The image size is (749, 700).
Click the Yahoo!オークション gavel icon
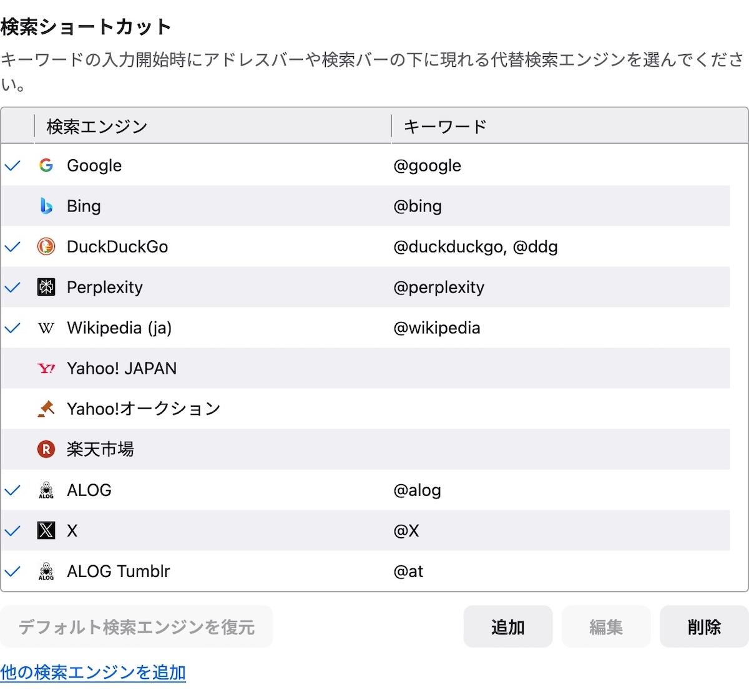click(x=46, y=409)
